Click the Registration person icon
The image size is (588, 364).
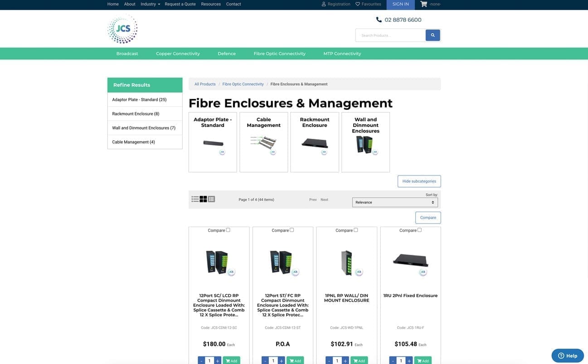pyautogui.click(x=323, y=4)
